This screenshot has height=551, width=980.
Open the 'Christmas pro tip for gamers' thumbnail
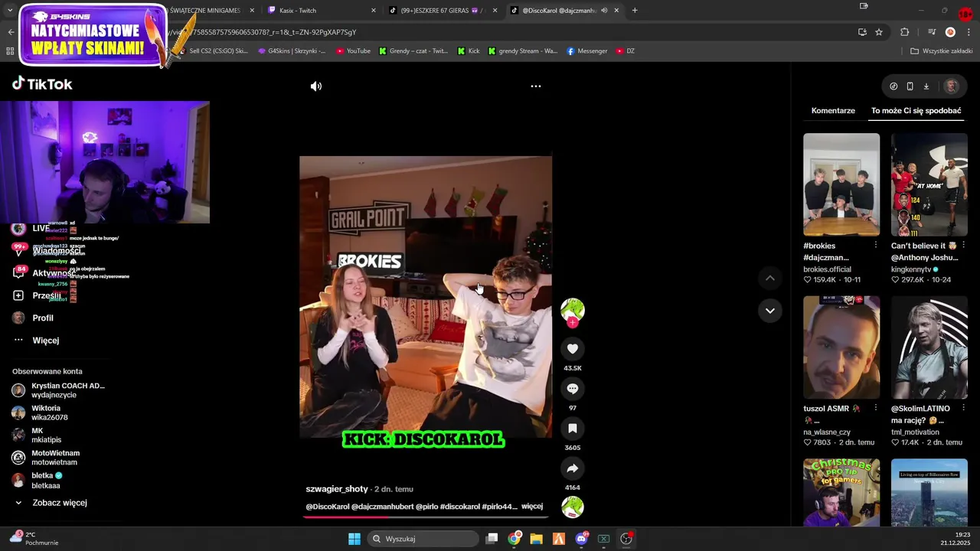(841, 492)
